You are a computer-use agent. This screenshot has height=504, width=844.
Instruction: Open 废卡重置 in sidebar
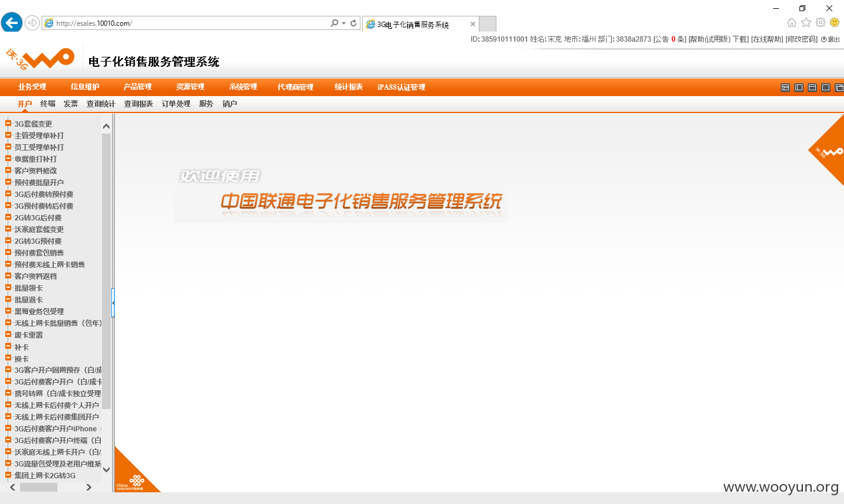pyautogui.click(x=29, y=335)
